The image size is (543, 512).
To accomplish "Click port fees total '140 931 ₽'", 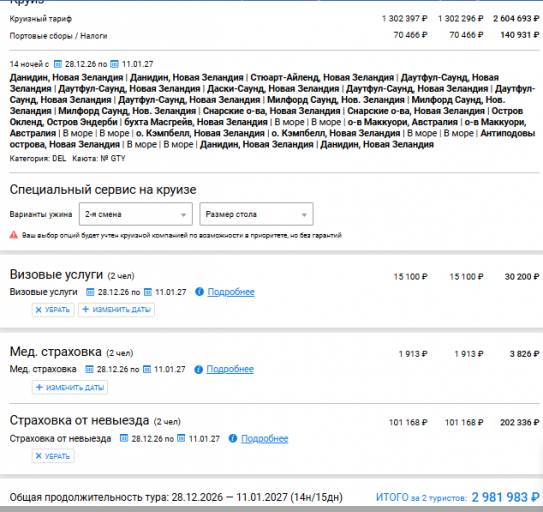I will point(520,35).
